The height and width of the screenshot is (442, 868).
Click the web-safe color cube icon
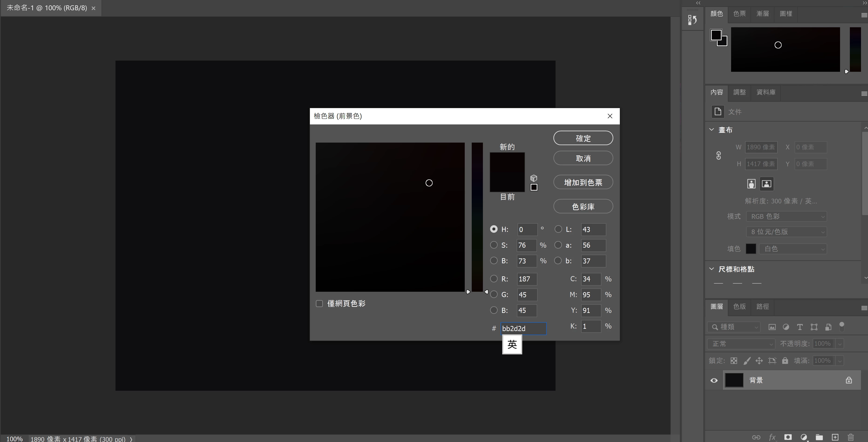(534, 178)
